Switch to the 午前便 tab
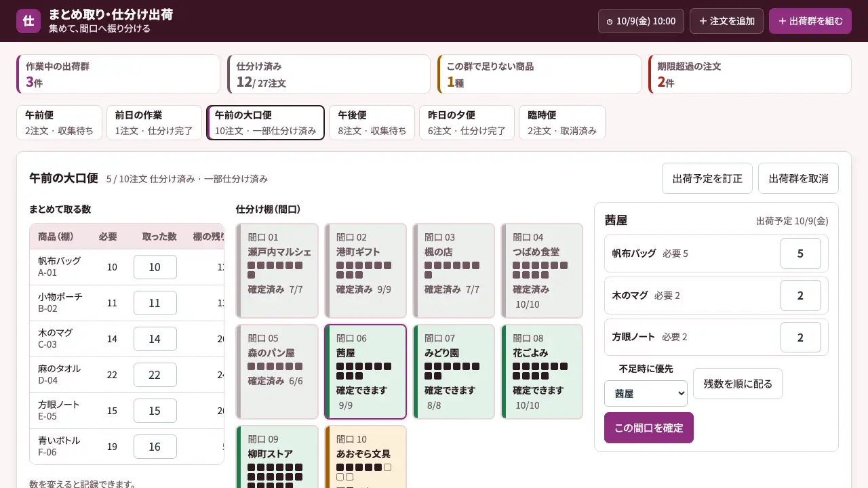This screenshot has height=488, width=868. click(59, 123)
